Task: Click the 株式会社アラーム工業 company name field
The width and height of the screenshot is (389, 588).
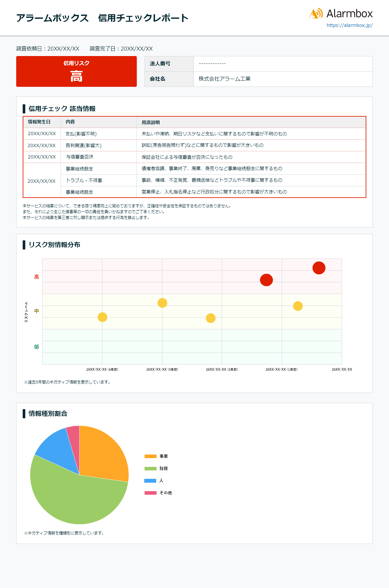Action: point(225,79)
